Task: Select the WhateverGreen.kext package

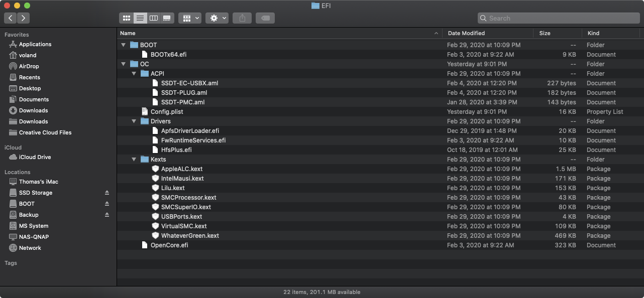Action: click(x=380, y=236)
